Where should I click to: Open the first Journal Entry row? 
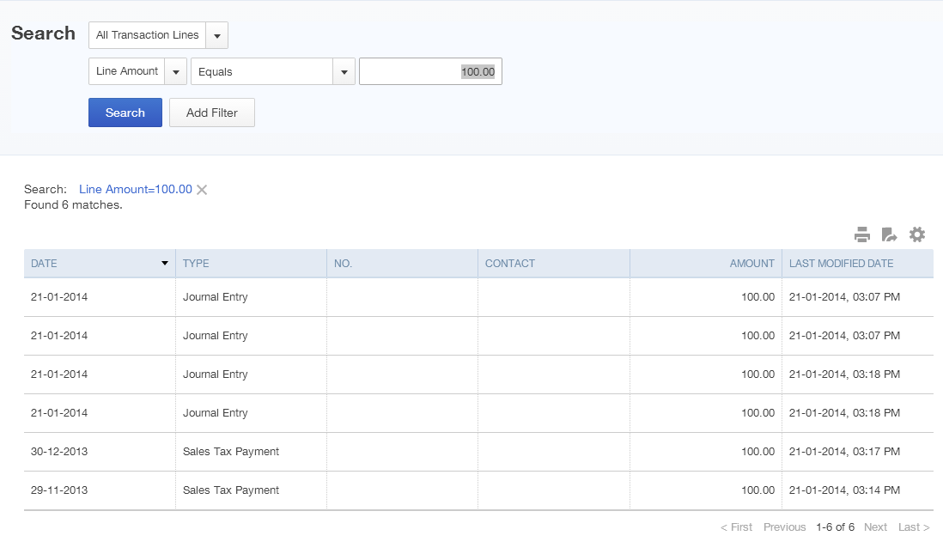coord(215,297)
